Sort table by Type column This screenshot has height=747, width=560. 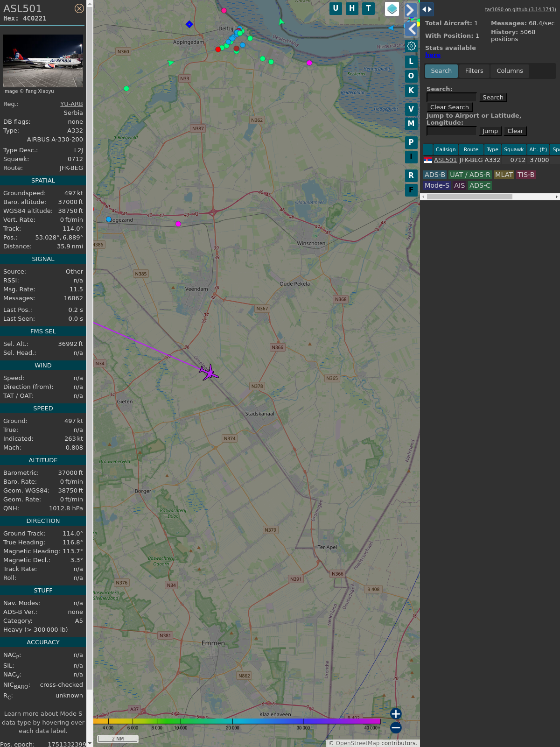492,150
